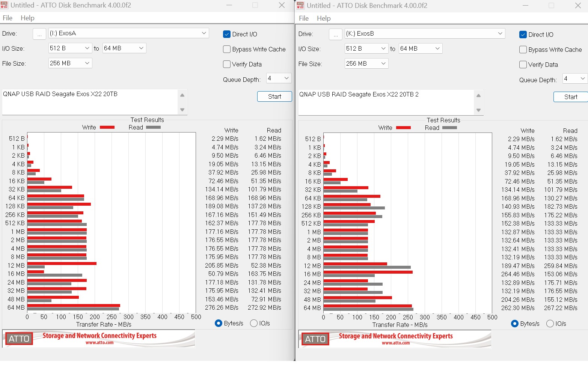Click the description field reading 'QNAP USB RAID Seagate Exos X22 20TB 2'
This screenshot has width=588, height=390.
click(386, 102)
